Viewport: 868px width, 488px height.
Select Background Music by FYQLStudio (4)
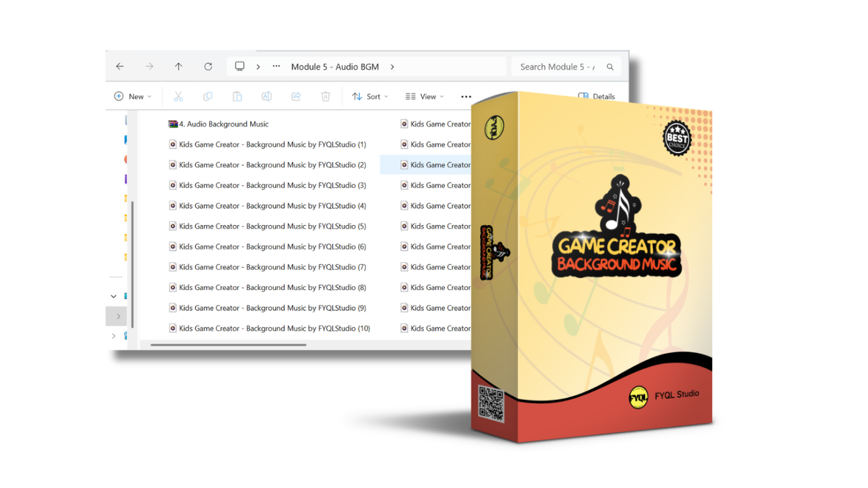(267, 205)
